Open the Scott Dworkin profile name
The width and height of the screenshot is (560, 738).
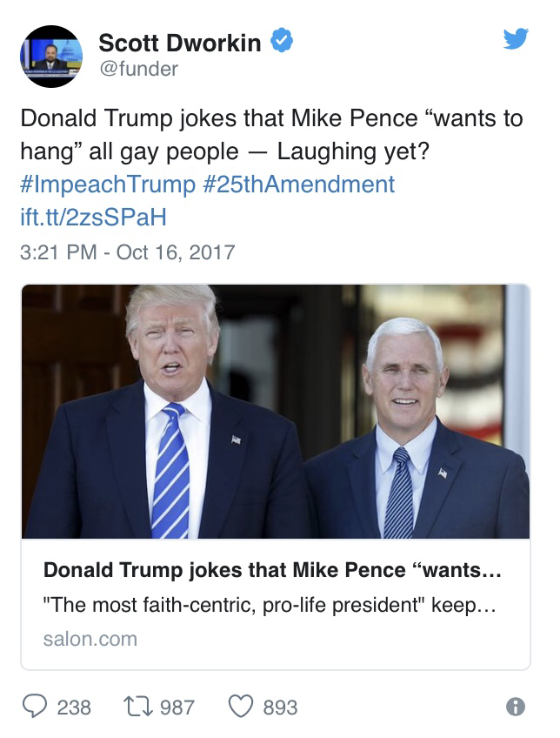click(179, 42)
